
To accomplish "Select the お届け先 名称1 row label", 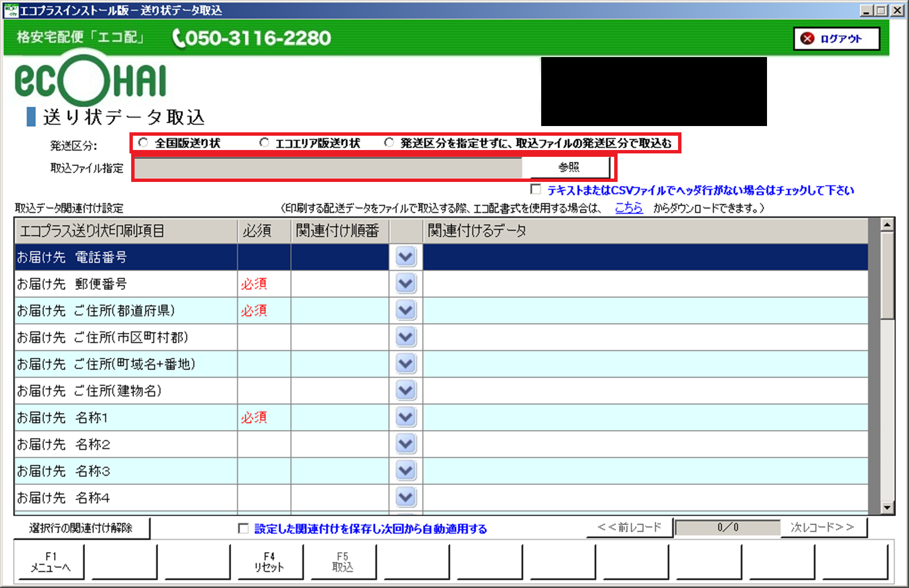I will (x=62, y=418).
